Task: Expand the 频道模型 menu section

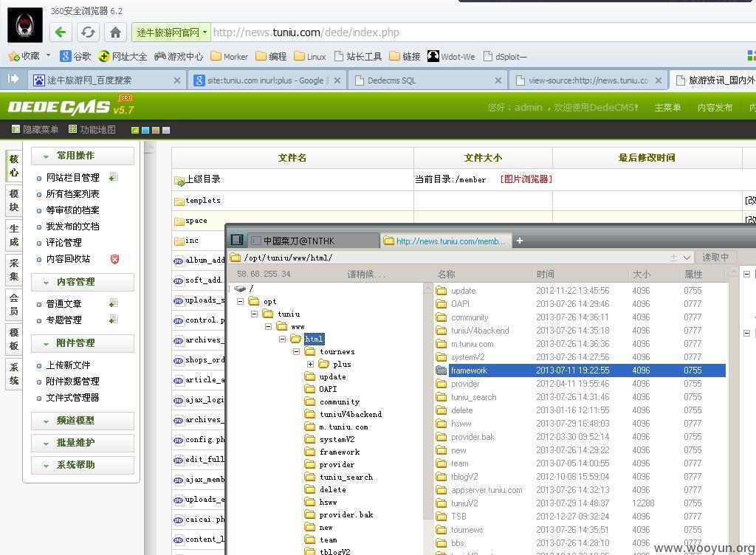Action: 83,421
